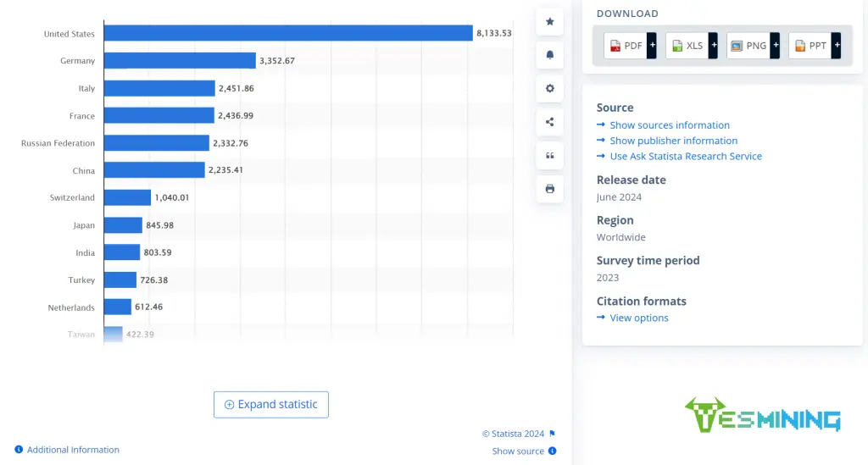Click Use Ask Statista Research Service
The width and height of the screenshot is (868, 465).
point(685,156)
